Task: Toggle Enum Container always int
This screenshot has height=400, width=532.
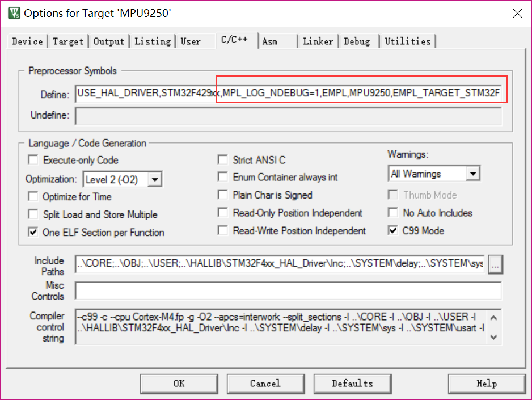Action: (x=223, y=177)
